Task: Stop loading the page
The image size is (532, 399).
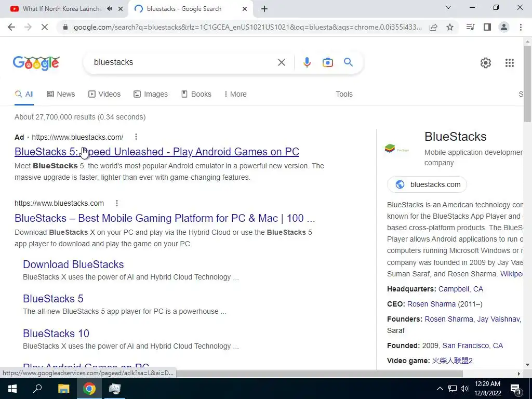Action: (x=45, y=27)
